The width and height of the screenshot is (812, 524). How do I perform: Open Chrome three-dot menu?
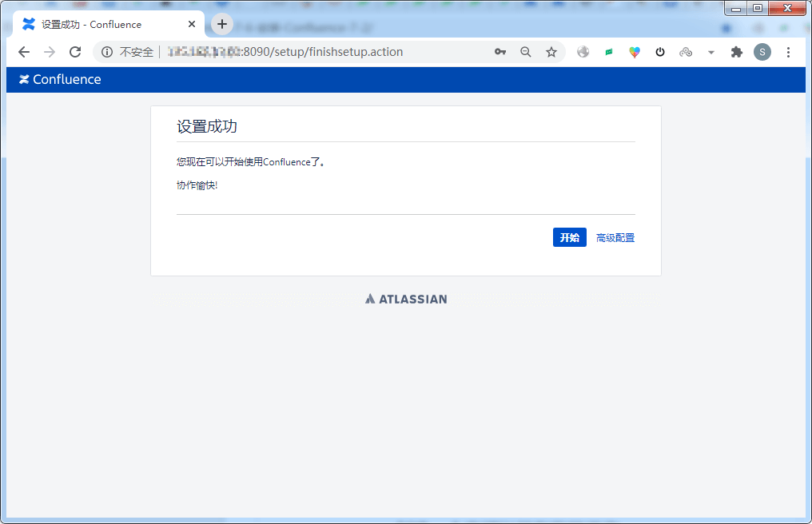click(x=788, y=52)
